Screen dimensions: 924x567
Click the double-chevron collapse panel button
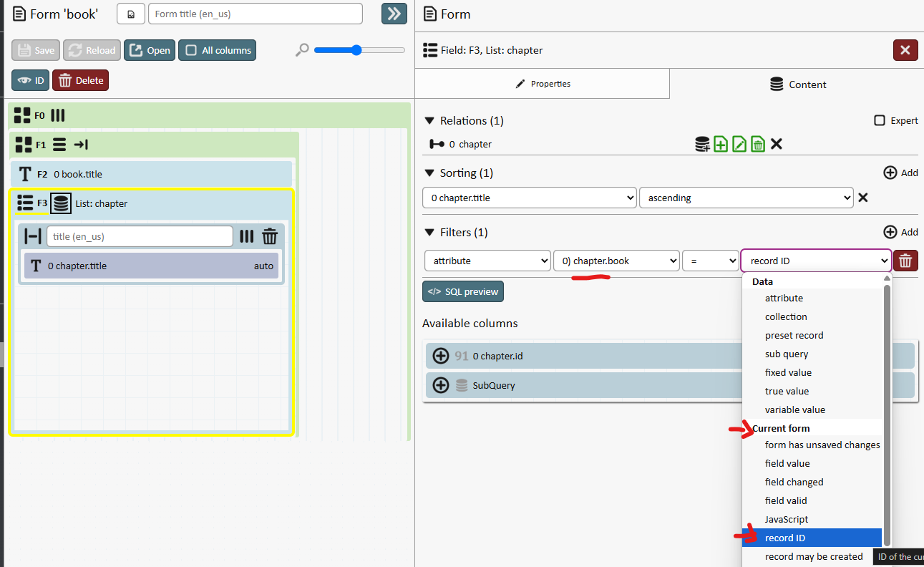click(x=394, y=14)
